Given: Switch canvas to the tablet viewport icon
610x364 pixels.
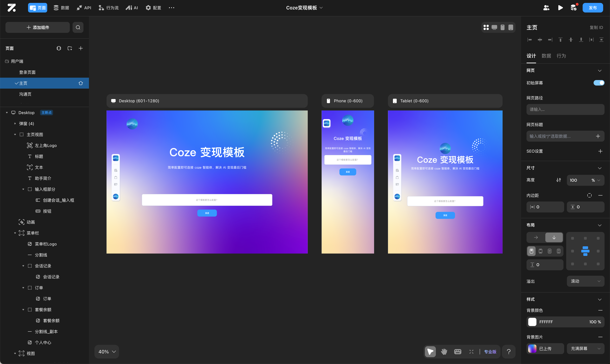Looking at the screenshot, I should coord(511,27).
